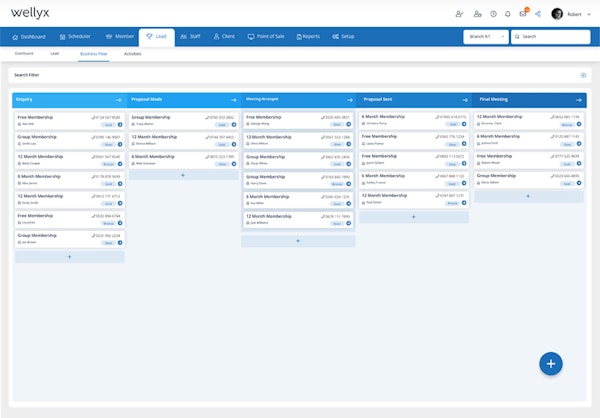Image resolution: width=600 pixels, height=418 pixels.
Task: Click round action icon on Proposal Sent 12 Month card
Action: click(x=464, y=203)
